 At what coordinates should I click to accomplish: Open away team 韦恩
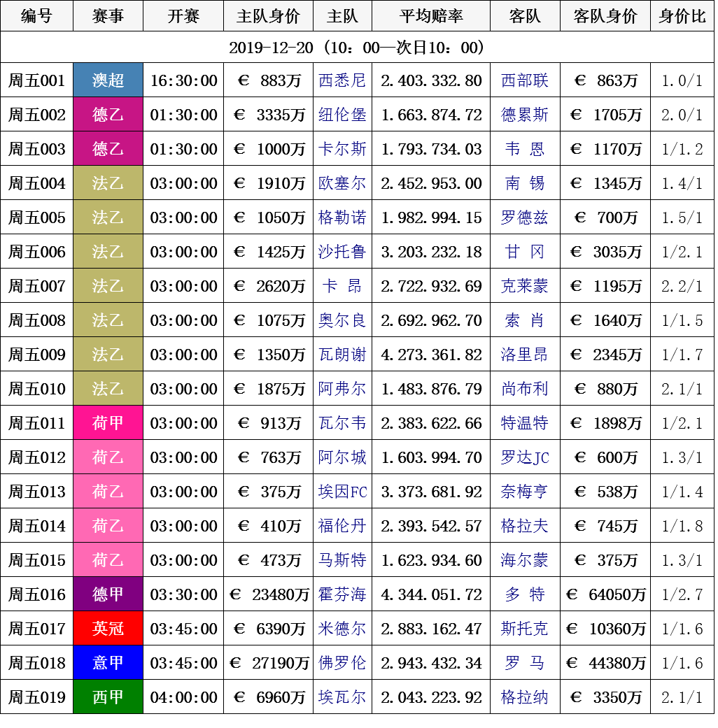(525, 148)
